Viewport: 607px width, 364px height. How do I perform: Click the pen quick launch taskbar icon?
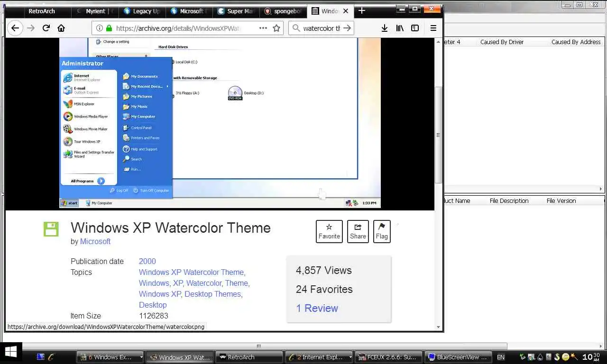(x=51, y=357)
